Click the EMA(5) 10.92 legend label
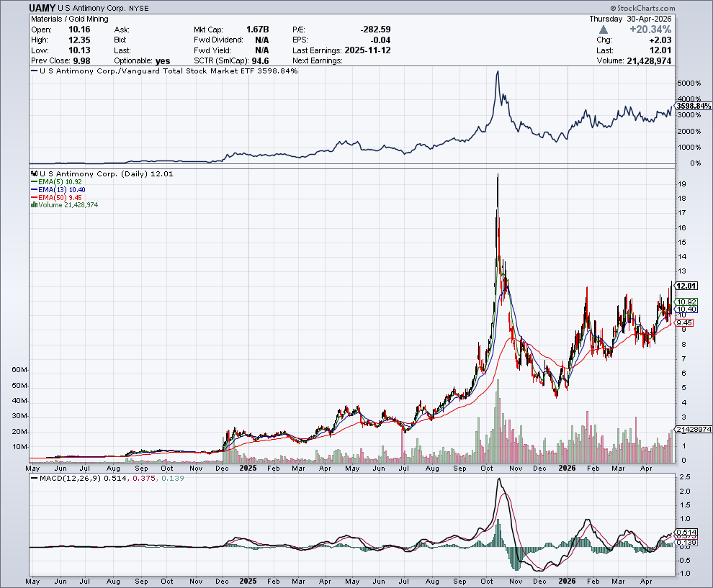This screenshot has height=588, width=713. click(60, 182)
